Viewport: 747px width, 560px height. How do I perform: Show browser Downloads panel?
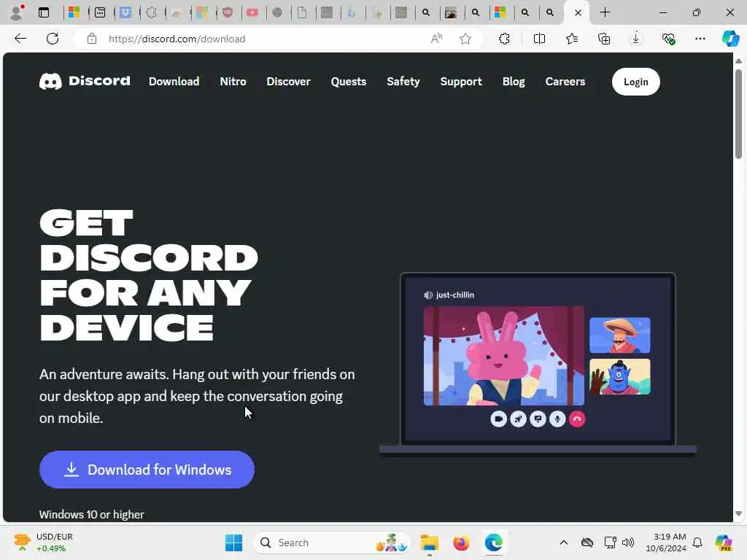click(x=635, y=39)
